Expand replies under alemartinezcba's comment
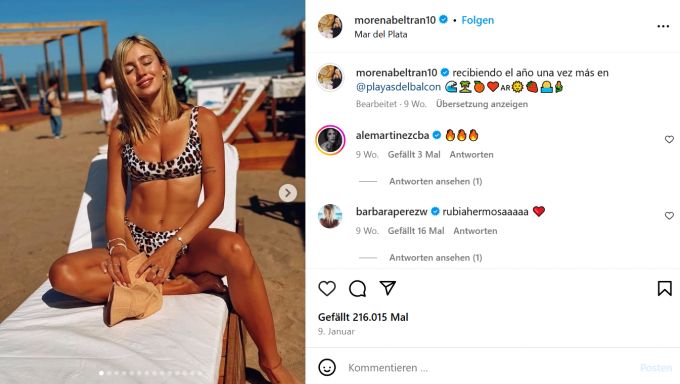The width and height of the screenshot is (680, 384). (x=435, y=181)
